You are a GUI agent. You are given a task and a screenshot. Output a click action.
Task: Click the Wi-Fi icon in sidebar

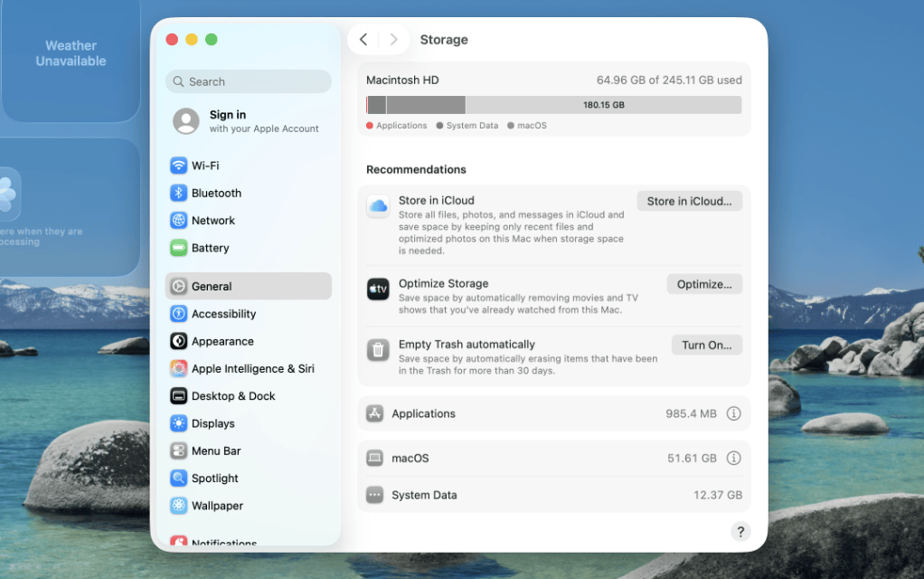[x=178, y=166]
